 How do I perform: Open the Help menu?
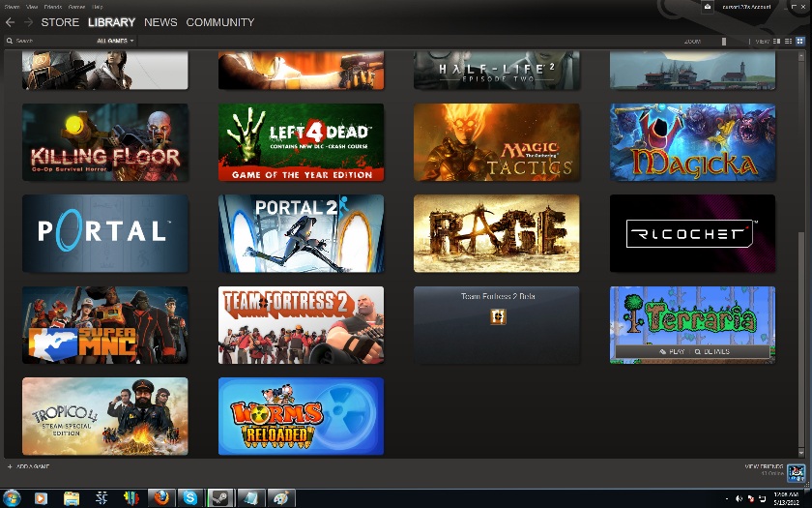point(98,7)
